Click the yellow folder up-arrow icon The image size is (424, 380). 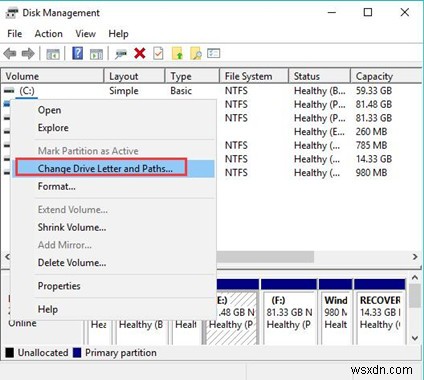point(177,53)
